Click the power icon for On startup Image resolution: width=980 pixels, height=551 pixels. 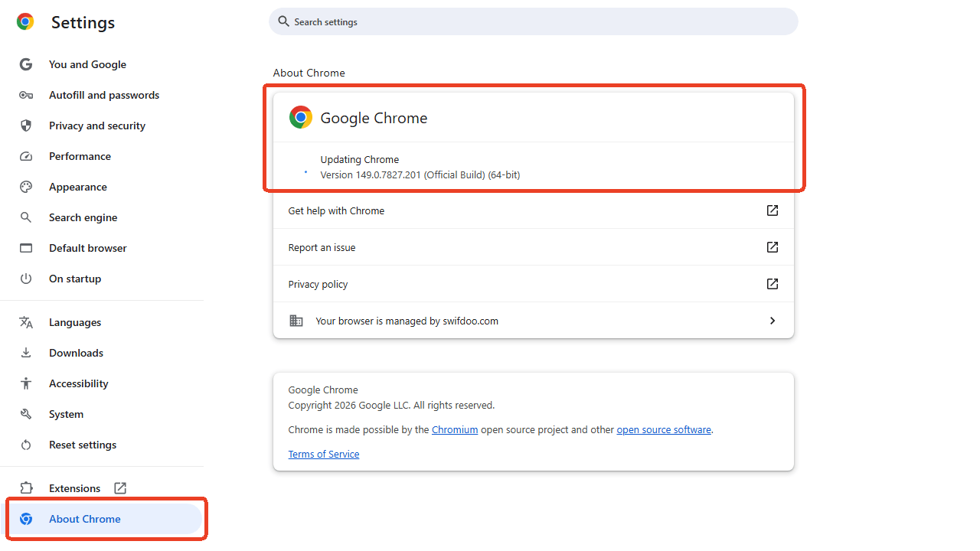click(x=26, y=279)
